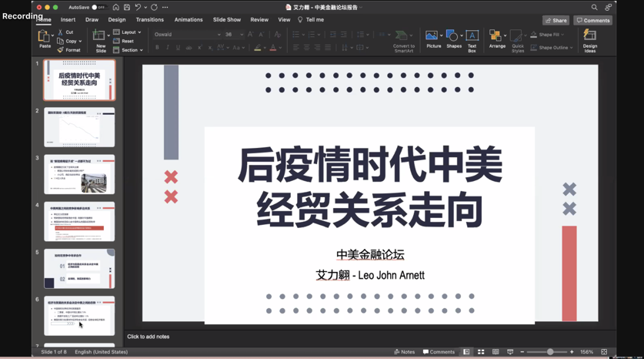
Task: Insert a Text Box
Action: (x=472, y=37)
